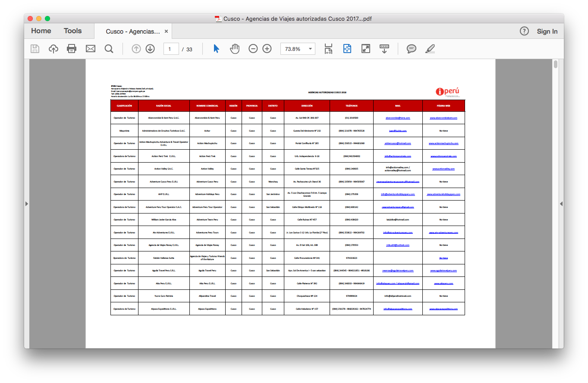Click the Mayorista classification cell
Screen dimensions: 588x383
point(124,131)
